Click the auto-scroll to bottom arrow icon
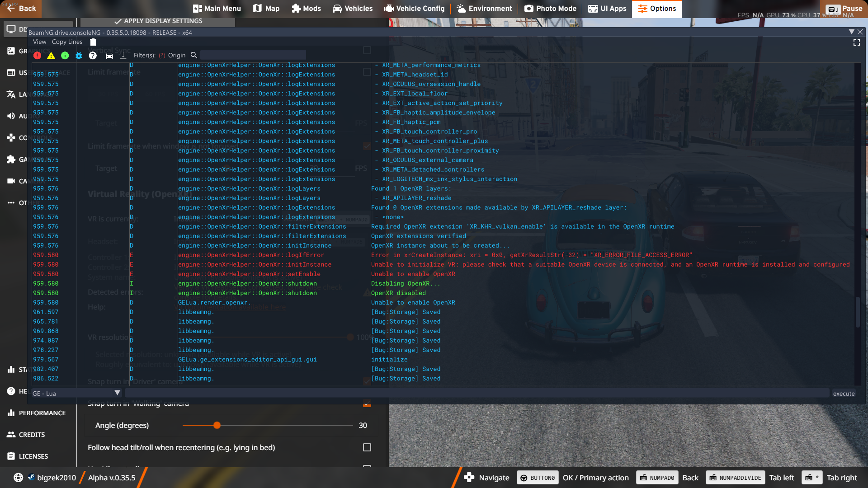The image size is (868, 488). 123,56
